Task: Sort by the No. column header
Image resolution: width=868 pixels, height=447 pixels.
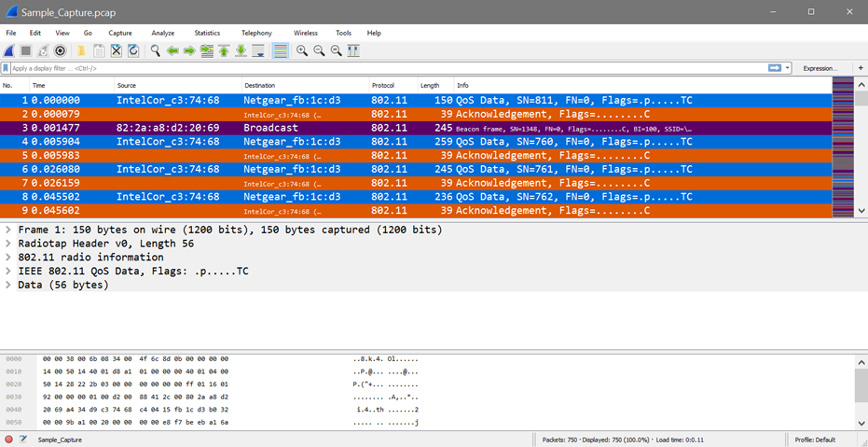Action: pyautogui.click(x=14, y=85)
